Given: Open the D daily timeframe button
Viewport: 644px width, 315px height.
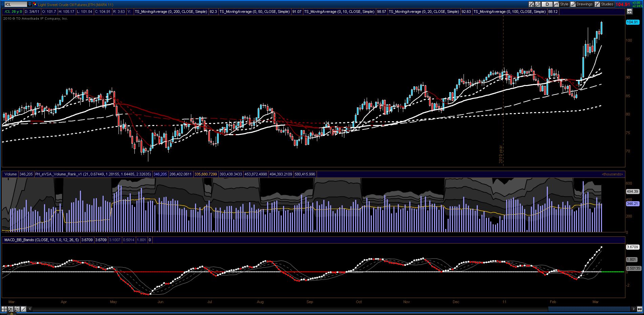Looking at the screenshot, I should [547, 4].
